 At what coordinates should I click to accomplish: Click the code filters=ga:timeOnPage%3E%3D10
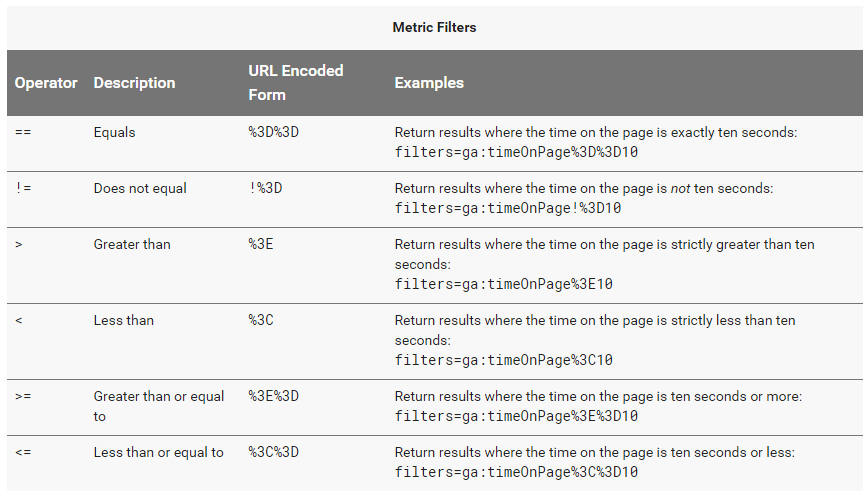pyautogui.click(x=516, y=416)
